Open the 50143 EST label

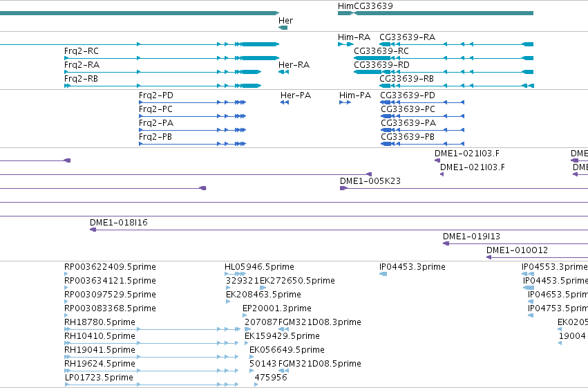263,364
